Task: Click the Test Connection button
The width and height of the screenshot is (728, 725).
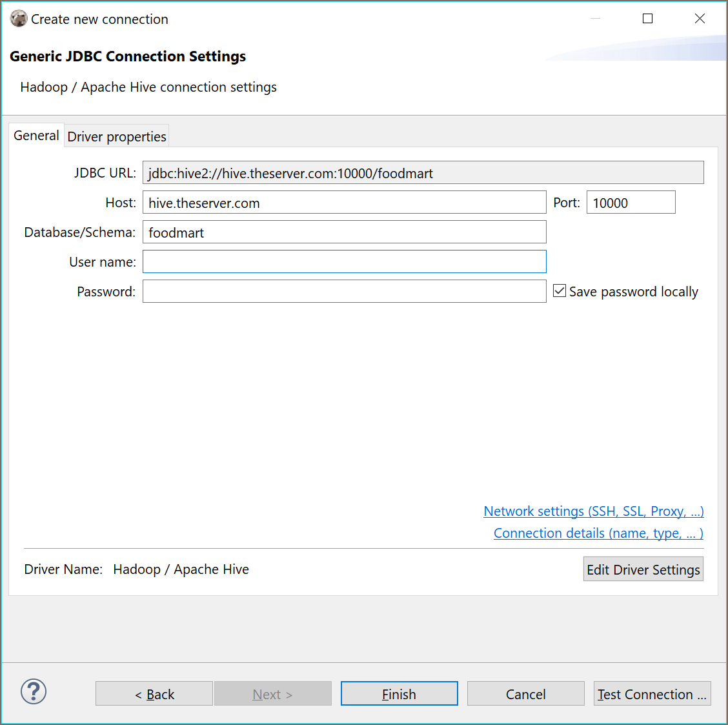Action: (652, 694)
